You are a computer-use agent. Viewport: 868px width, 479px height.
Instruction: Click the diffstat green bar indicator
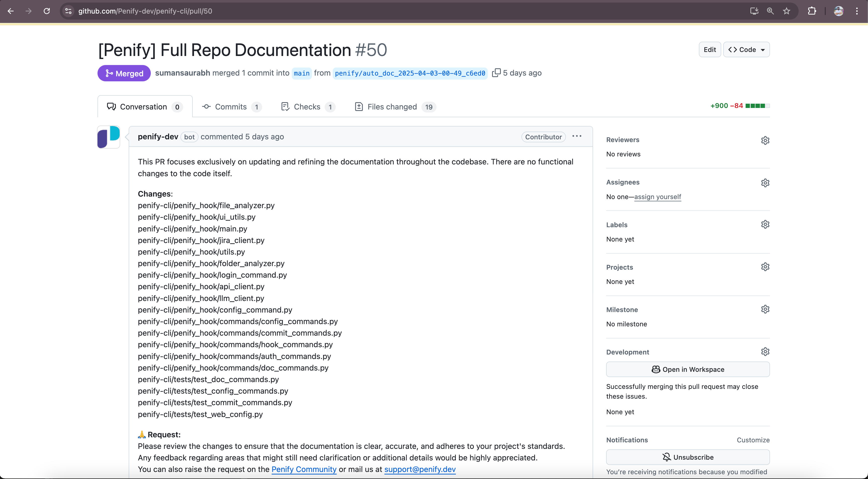click(757, 106)
